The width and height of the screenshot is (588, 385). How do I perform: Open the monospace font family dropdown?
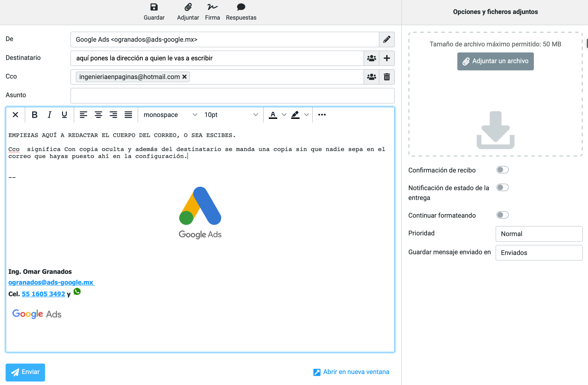(x=171, y=115)
